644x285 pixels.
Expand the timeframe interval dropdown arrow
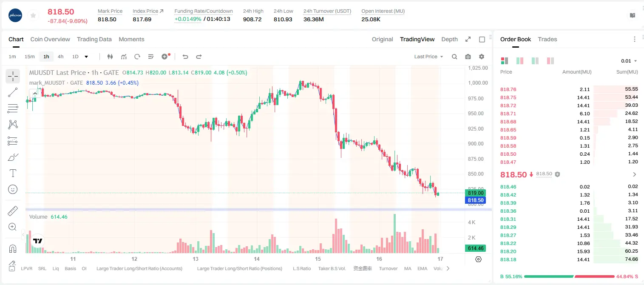pos(86,57)
